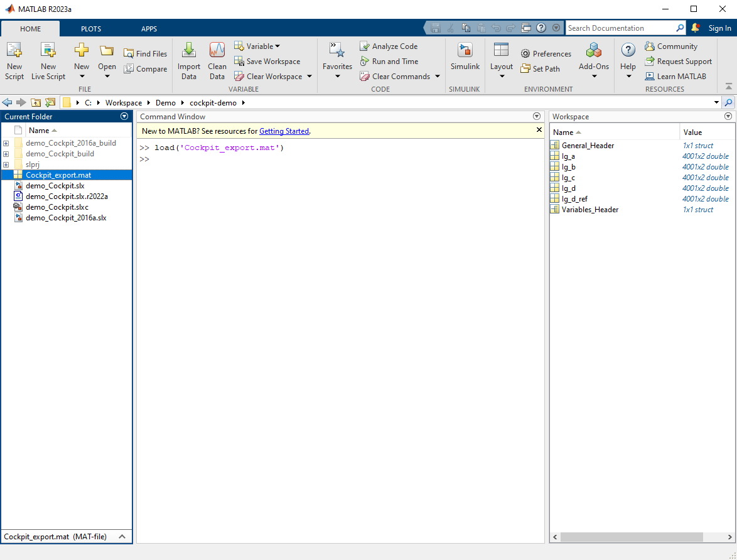Go up one folder level

click(36, 102)
